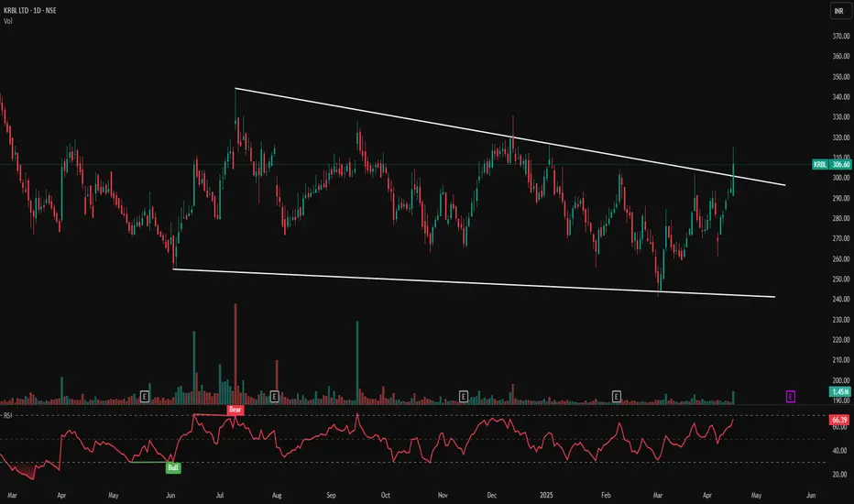The width and height of the screenshot is (854, 504).
Task: Click the green Bull divergence label
Action: (173, 467)
